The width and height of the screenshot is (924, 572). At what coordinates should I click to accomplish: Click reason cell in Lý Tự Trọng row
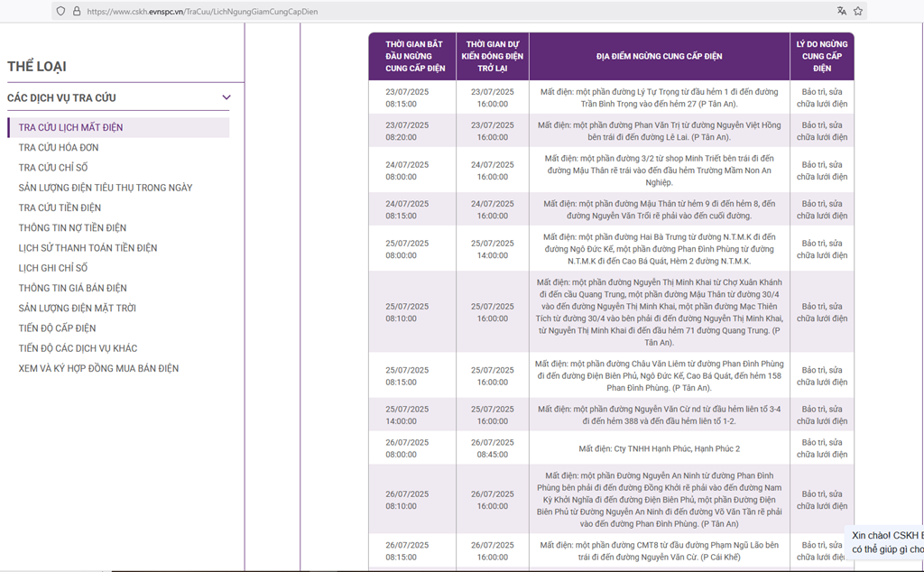[x=822, y=97]
